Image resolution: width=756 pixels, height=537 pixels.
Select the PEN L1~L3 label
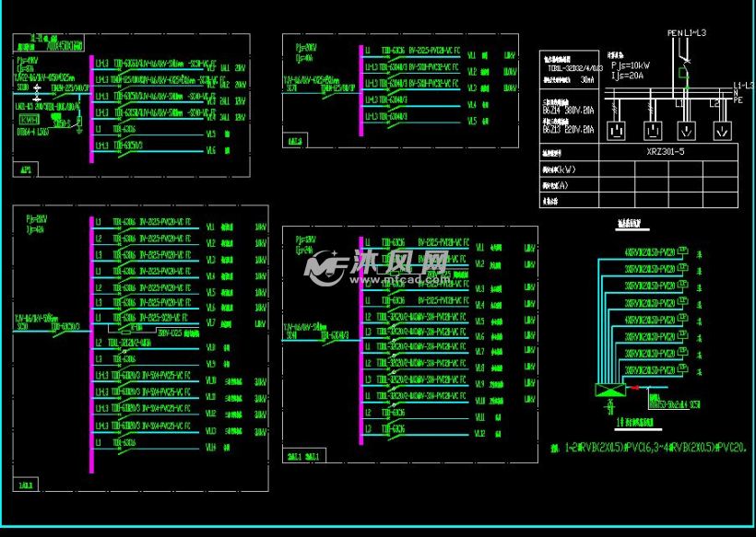click(x=686, y=33)
